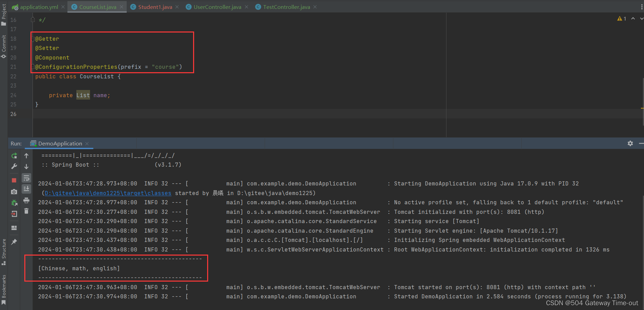The image size is (644, 310).
Task: Click the Spring Boot (v3.1.7) banner line
Action: point(111,165)
